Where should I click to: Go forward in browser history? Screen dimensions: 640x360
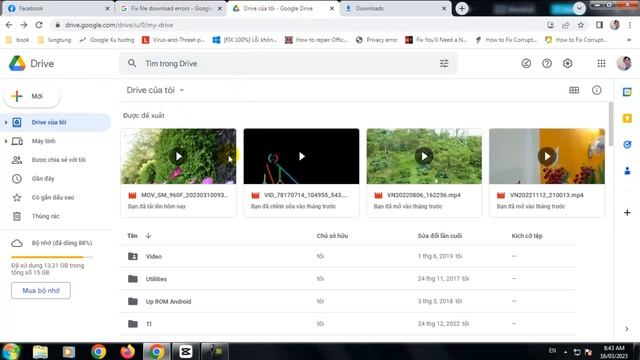coord(24,25)
